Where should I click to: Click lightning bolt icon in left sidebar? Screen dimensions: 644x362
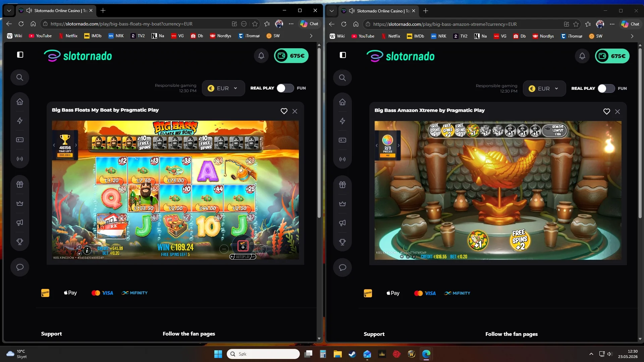click(20, 121)
